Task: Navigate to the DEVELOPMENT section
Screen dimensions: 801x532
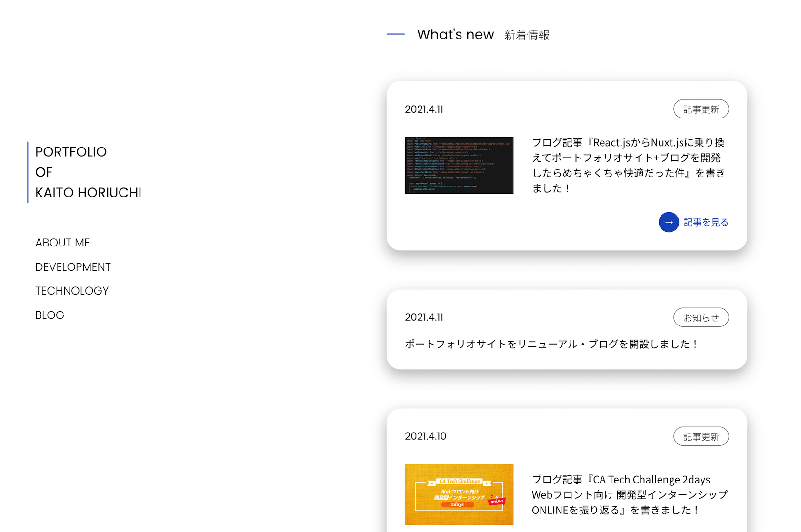Action: click(x=73, y=267)
